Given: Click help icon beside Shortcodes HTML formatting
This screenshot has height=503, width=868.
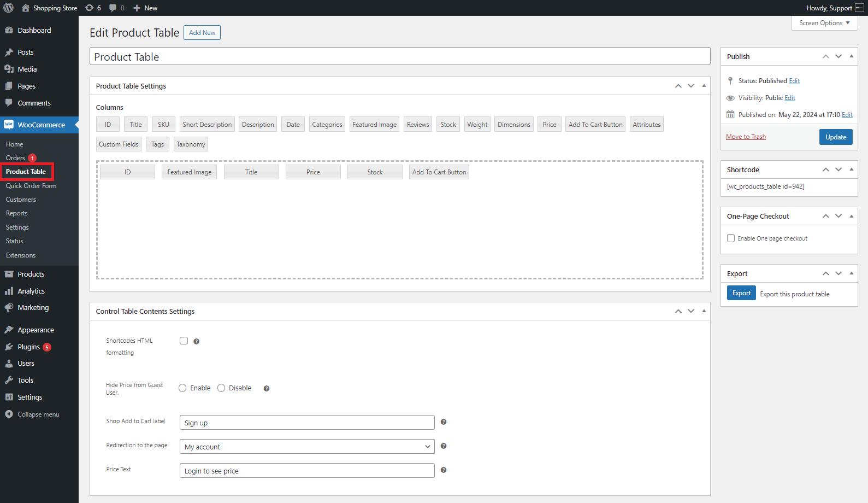Looking at the screenshot, I should pyautogui.click(x=197, y=342).
